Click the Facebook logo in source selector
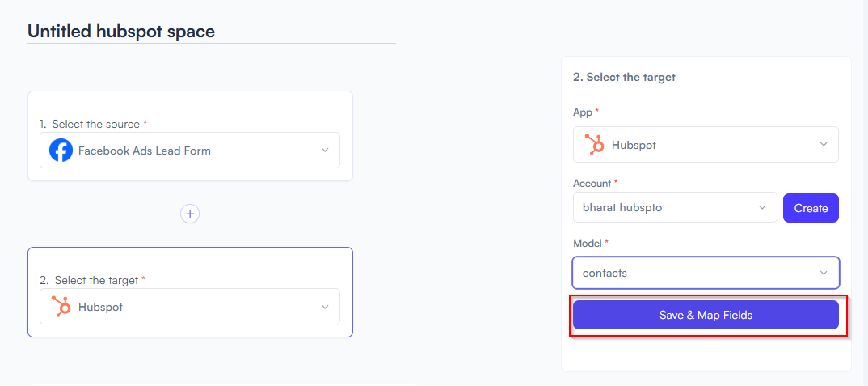 [61, 151]
